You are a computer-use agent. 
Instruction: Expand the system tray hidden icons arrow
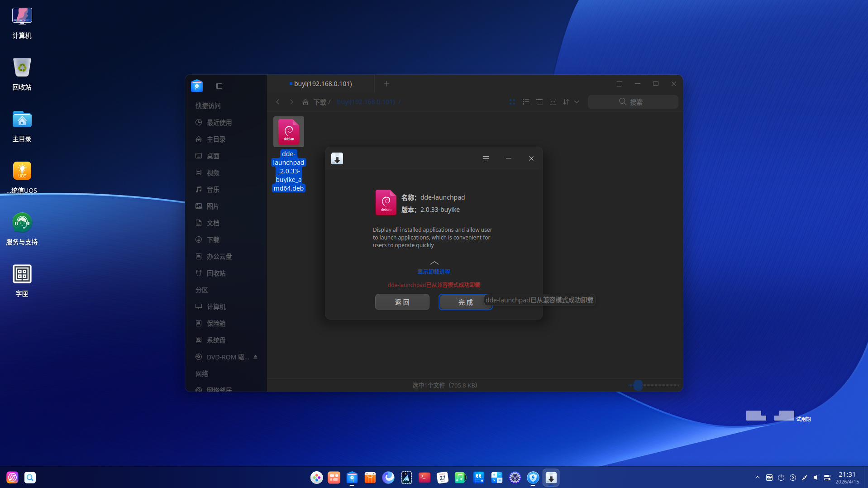coord(757,478)
